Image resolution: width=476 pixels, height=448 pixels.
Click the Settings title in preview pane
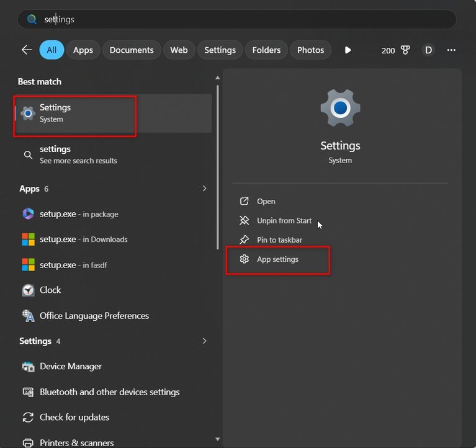[340, 146]
